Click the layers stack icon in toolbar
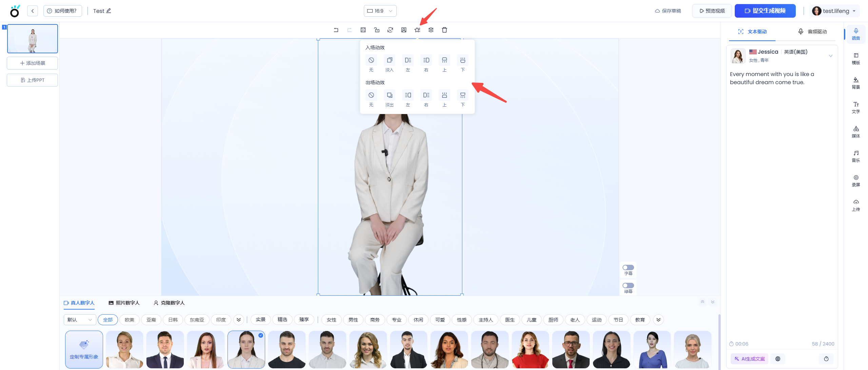The width and height of the screenshot is (868, 370). click(x=431, y=30)
